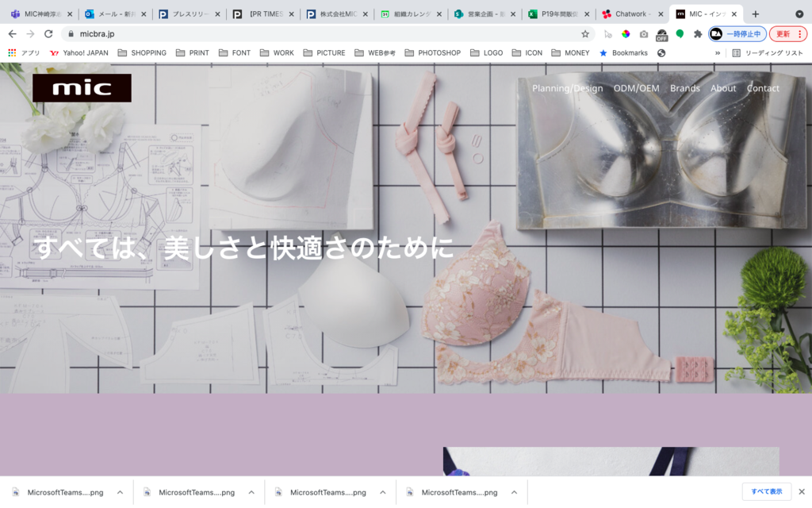This screenshot has width=812, height=508.
Task: Open the Planning/Design nav link
Action: coord(568,88)
